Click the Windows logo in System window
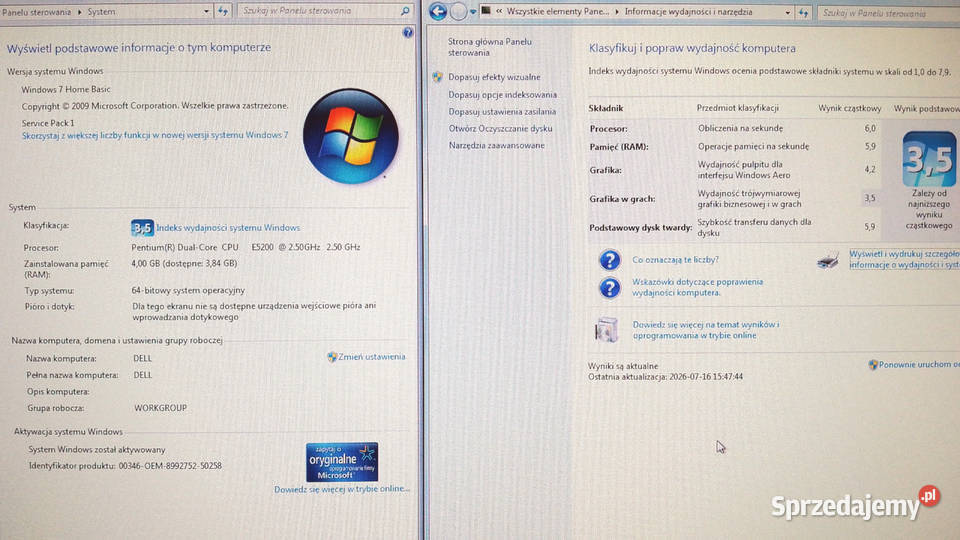Screen dimensions: 960x540 click(351, 136)
